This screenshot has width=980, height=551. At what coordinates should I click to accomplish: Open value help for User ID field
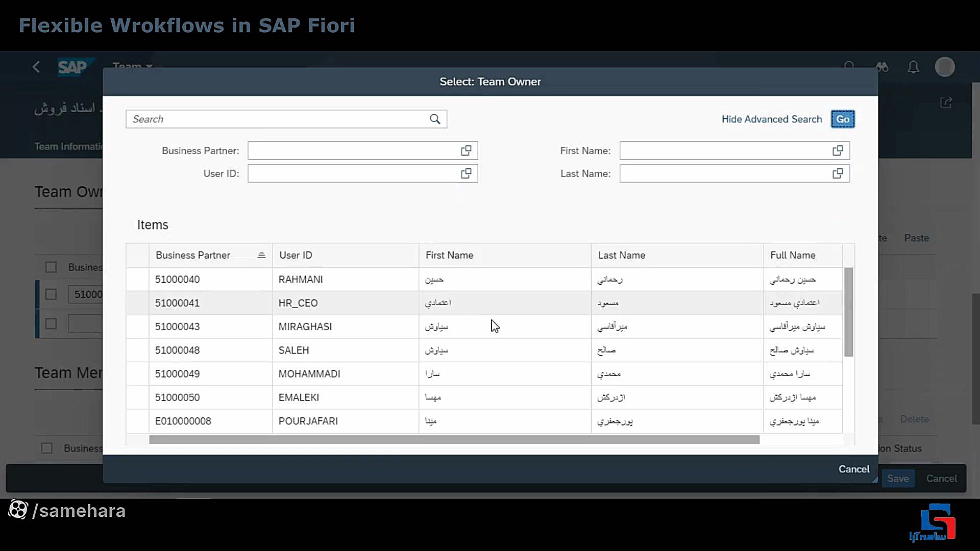tap(466, 173)
